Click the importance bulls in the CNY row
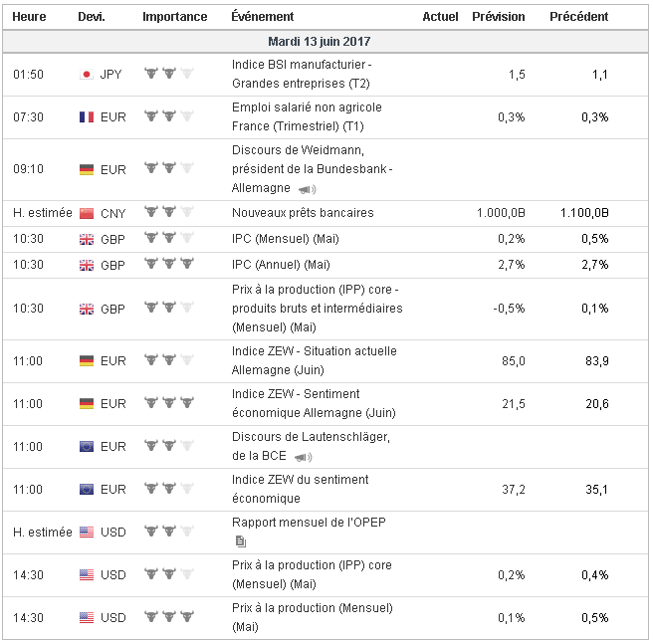653x644 pixels. pos(168,213)
